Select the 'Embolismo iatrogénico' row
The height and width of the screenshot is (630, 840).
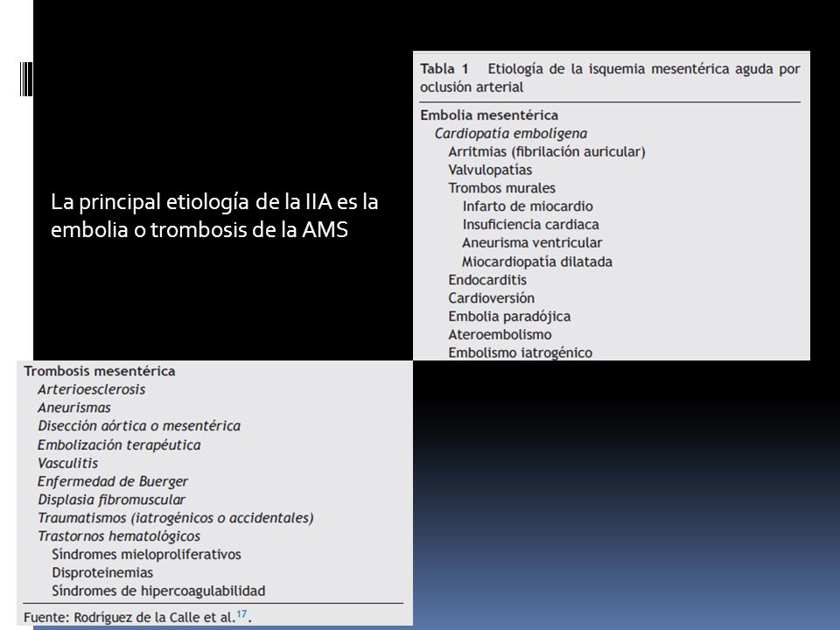click(x=520, y=353)
